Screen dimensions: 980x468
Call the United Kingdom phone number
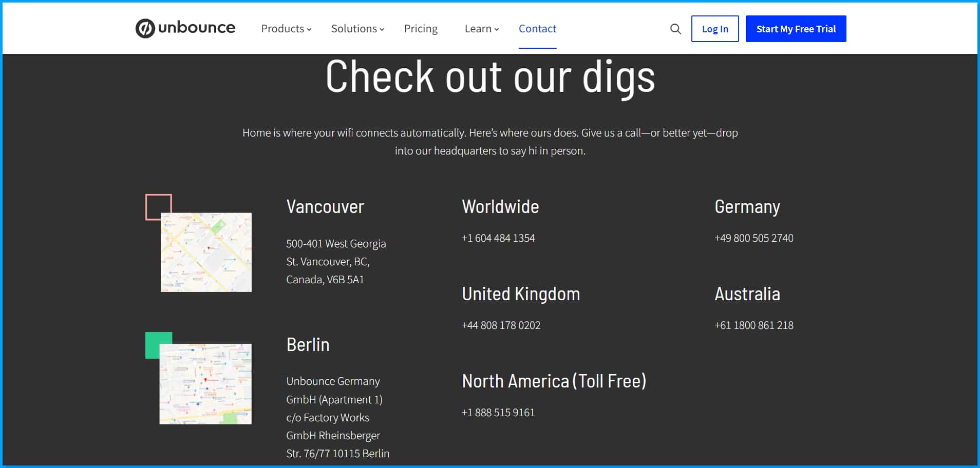tap(501, 325)
